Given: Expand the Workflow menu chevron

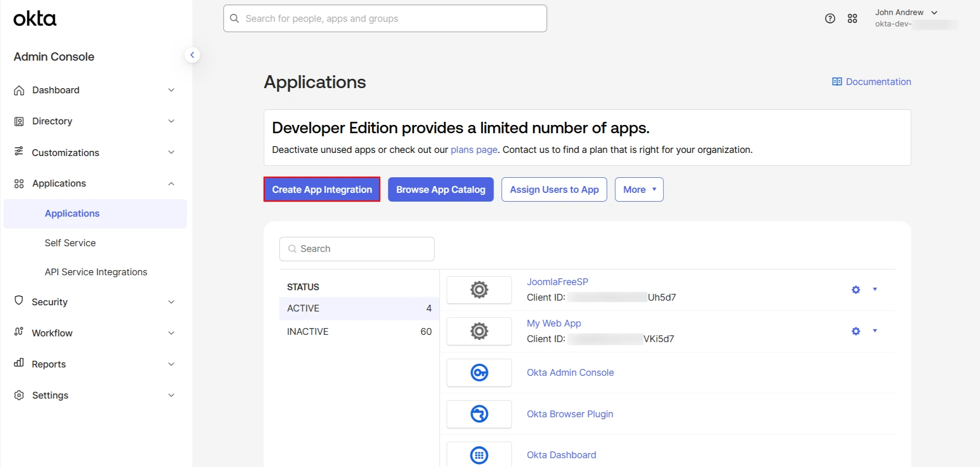Looking at the screenshot, I should point(171,333).
